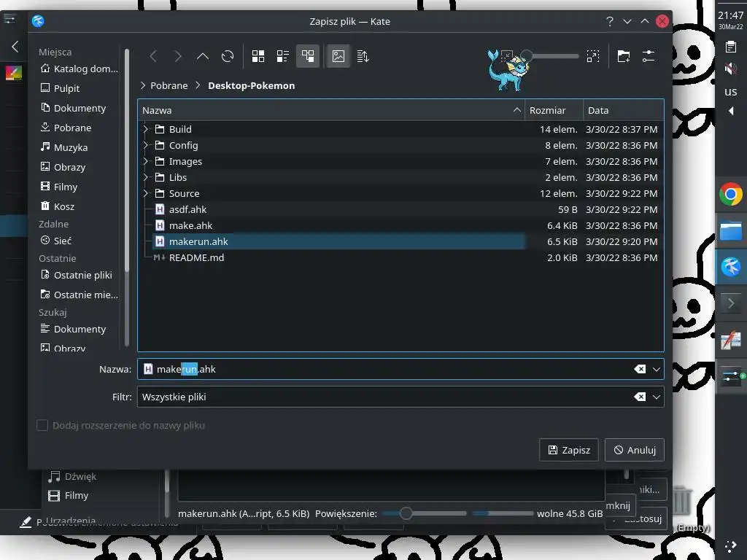Go forward in folder history
This screenshot has width=747, height=560.
click(x=178, y=56)
